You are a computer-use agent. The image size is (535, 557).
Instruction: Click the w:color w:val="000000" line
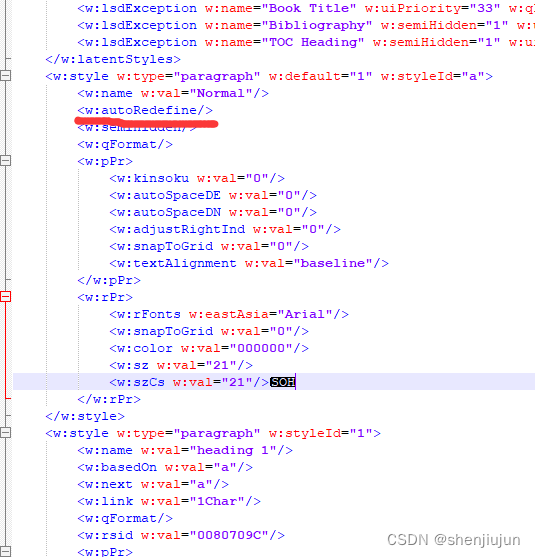[209, 348]
